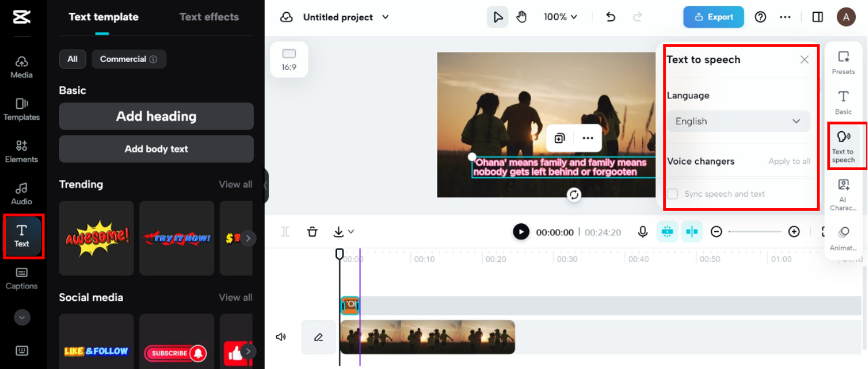Collapse the left panel handle
Screen dimensions: 868x369
click(x=266, y=186)
